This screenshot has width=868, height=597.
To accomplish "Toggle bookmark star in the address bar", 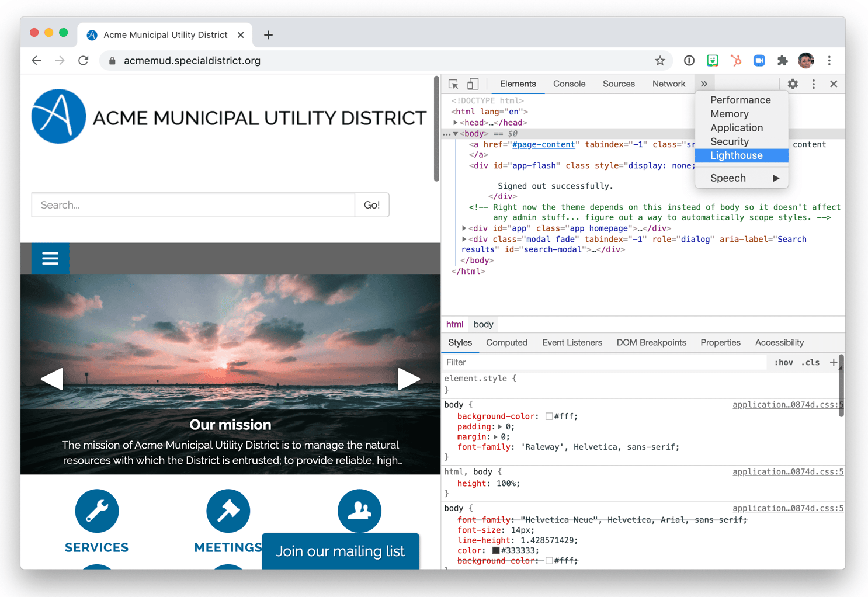I will pos(659,60).
